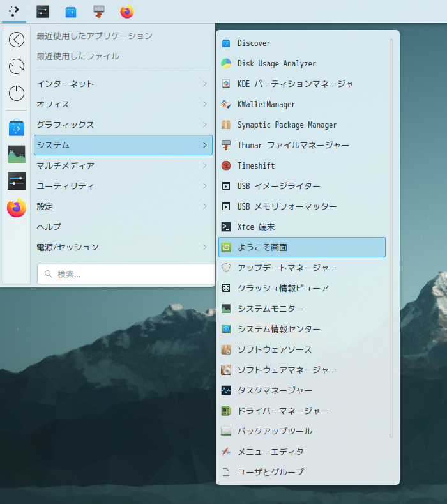This screenshot has width=447, height=504.
Task: Launch ソフトウェアソース
Action: tap(302, 349)
